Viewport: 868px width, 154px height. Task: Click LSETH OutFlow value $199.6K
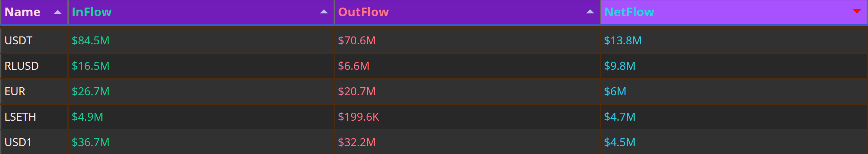[x=358, y=117]
